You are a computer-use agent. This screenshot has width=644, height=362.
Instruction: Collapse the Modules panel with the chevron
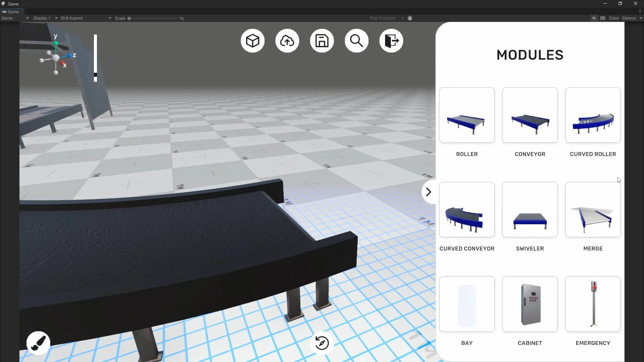(428, 192)
